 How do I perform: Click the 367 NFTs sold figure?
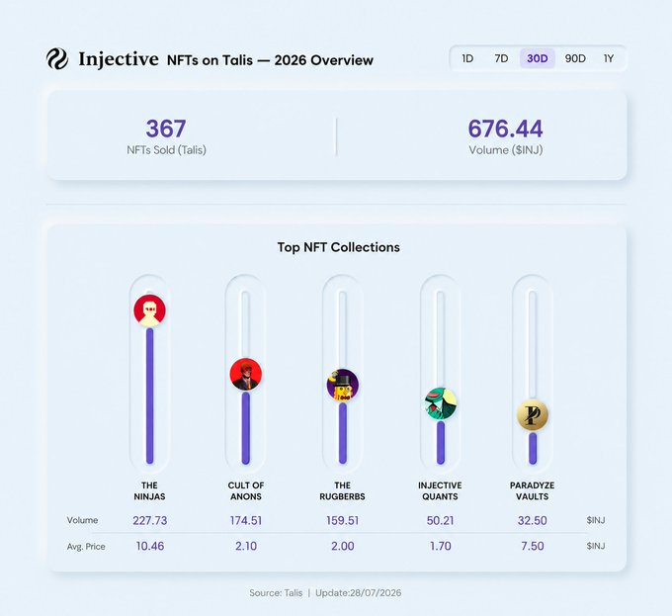166,129
